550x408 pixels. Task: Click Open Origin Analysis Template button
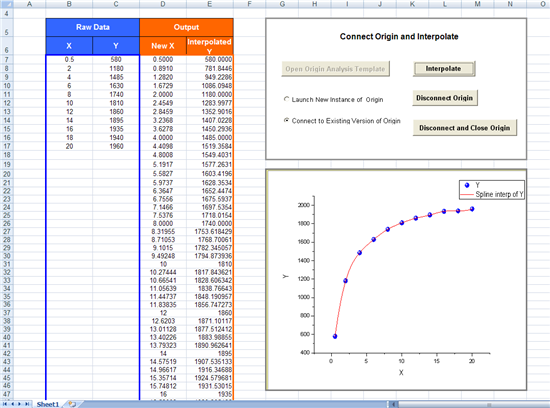click(335, 69)
